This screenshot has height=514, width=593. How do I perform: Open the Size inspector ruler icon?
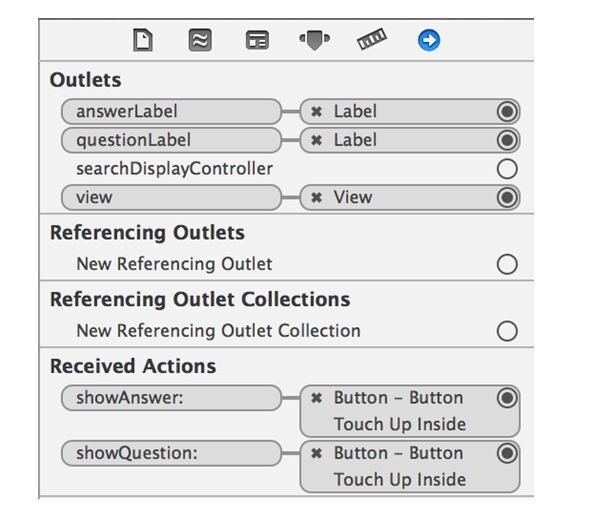click(372, 39)
